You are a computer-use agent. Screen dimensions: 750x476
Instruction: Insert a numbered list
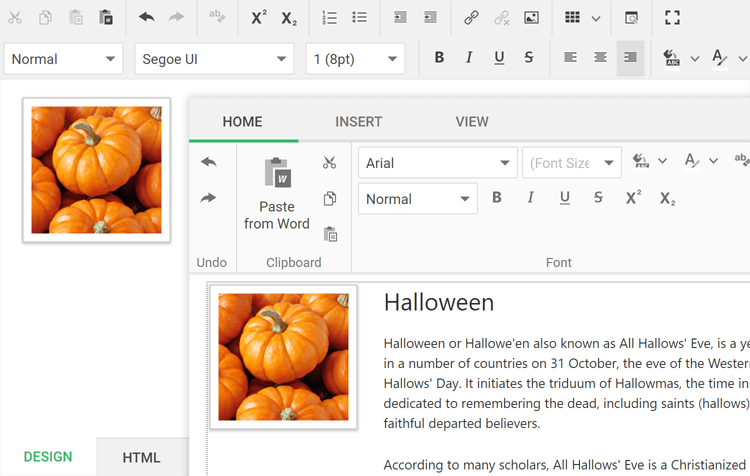click(x=330, y=18)
